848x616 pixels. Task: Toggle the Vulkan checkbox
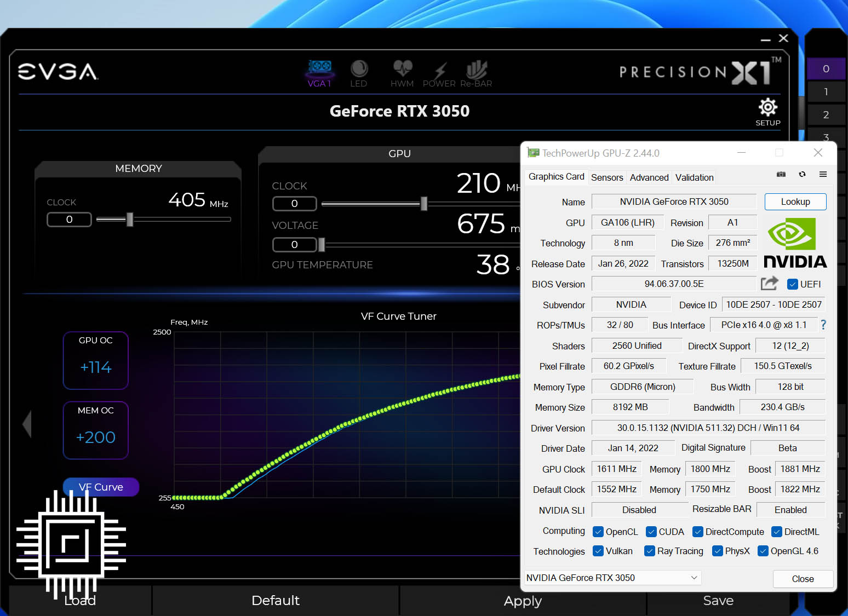tap(598, 551)
